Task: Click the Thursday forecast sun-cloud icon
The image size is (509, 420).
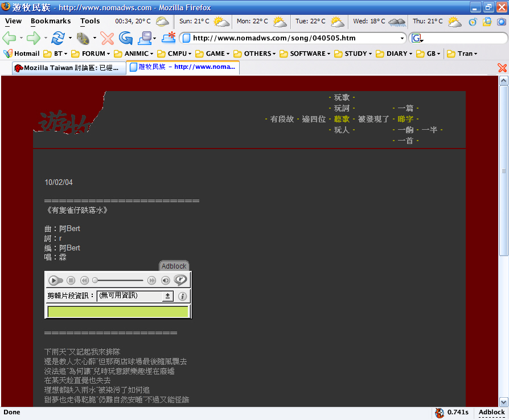Action: tap(454, 22)
